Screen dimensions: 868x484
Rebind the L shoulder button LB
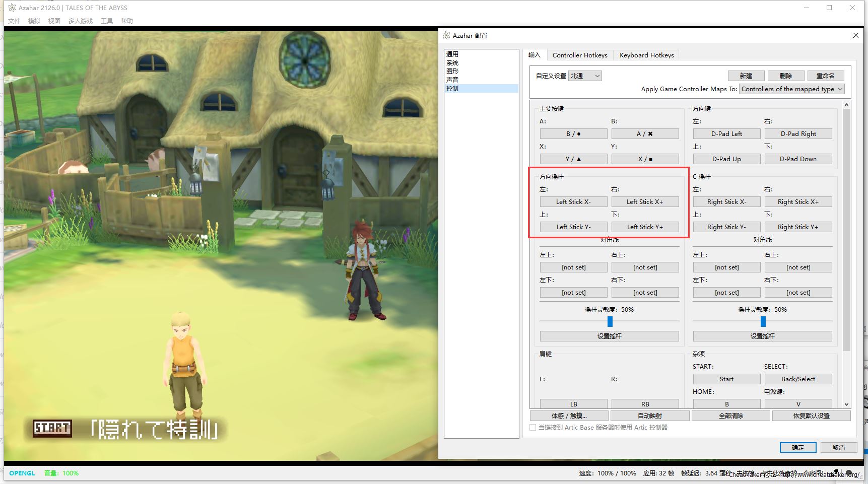tap(574, 404)
